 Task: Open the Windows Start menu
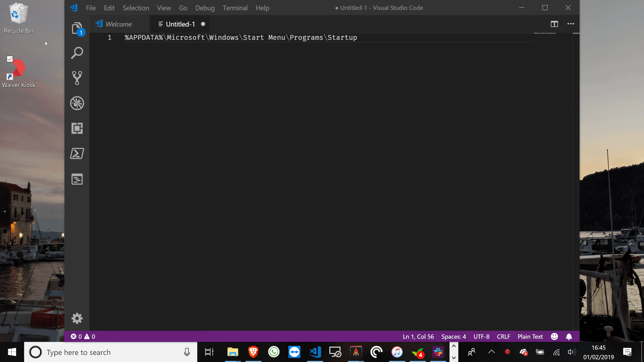(x=12, y=352)
